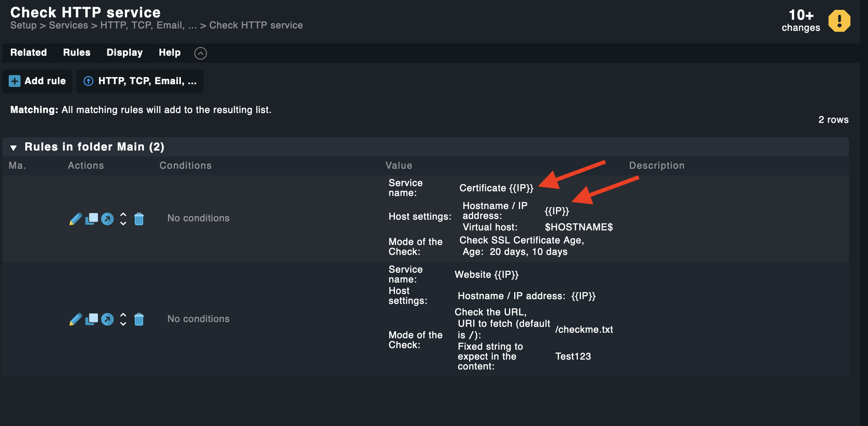Viewport: 868px width, 426px height.
Task: Click the Add rule button
Action: (x=38, y=81)
